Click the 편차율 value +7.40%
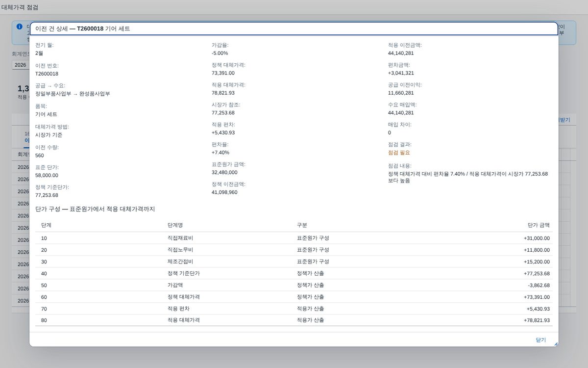 click(220, 152)
